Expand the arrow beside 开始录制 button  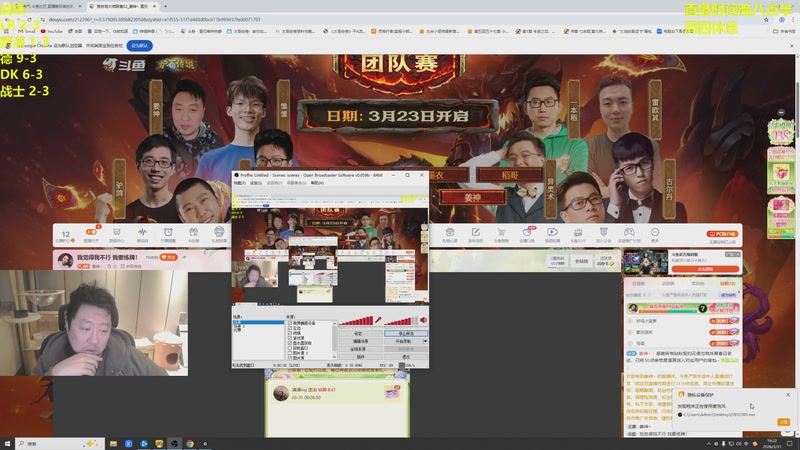tap(426, 341)
